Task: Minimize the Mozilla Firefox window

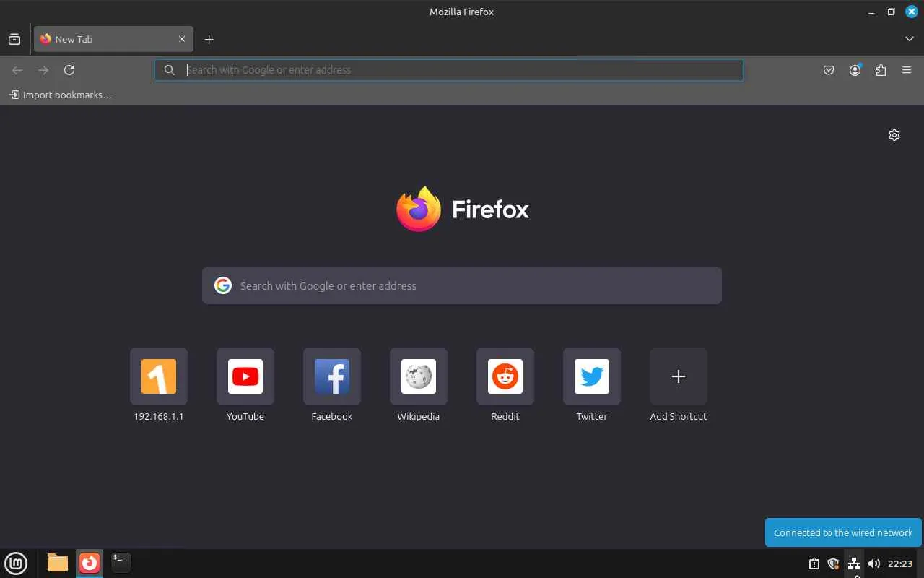Action: 871,12
